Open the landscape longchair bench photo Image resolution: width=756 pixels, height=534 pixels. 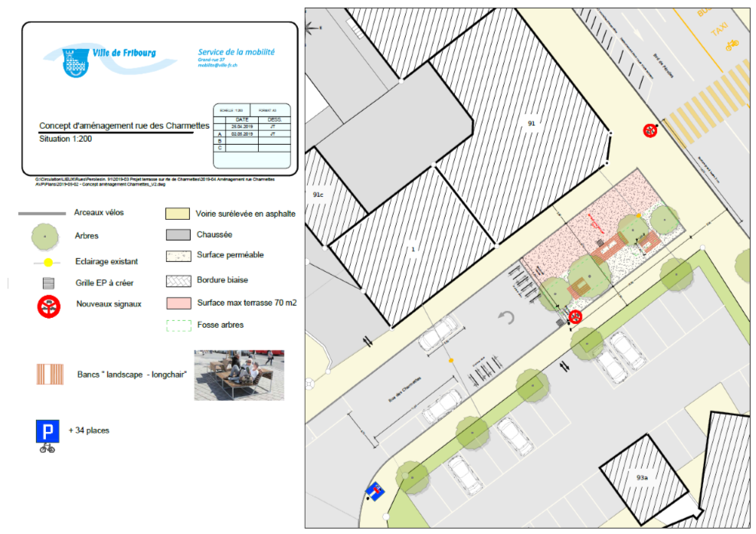tap(239, 375)
